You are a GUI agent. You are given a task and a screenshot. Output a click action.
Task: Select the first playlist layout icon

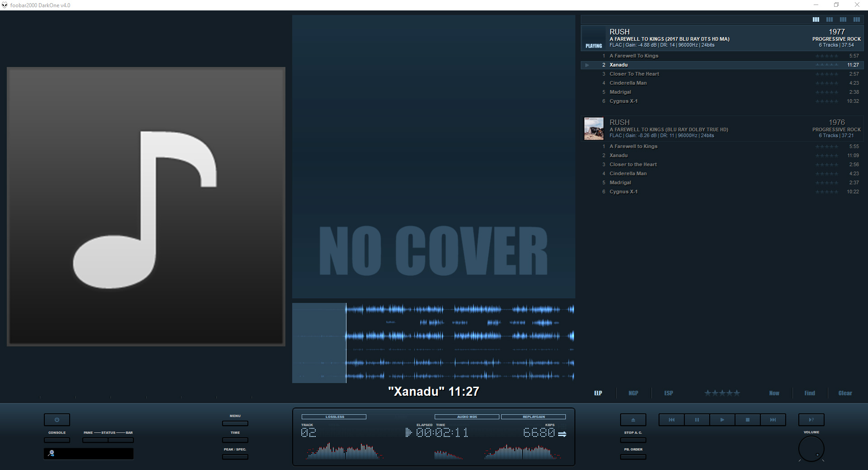tap(816, 19)
